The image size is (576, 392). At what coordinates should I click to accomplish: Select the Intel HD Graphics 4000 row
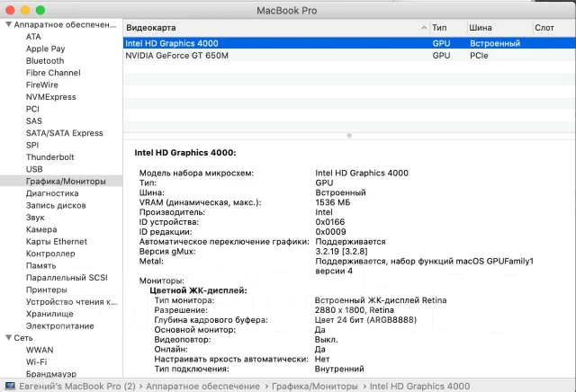point(349,43)
